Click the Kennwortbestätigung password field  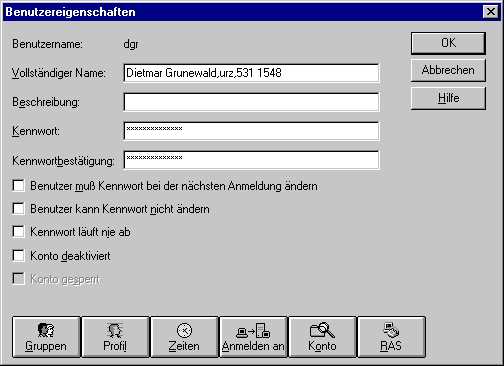pyautogui.click(x=251, y=160)
